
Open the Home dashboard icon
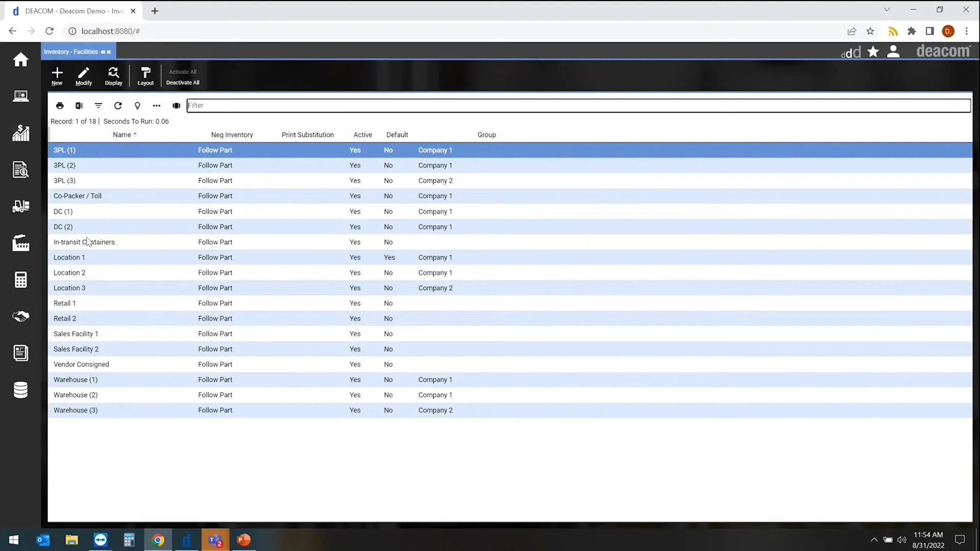point(20,60)
